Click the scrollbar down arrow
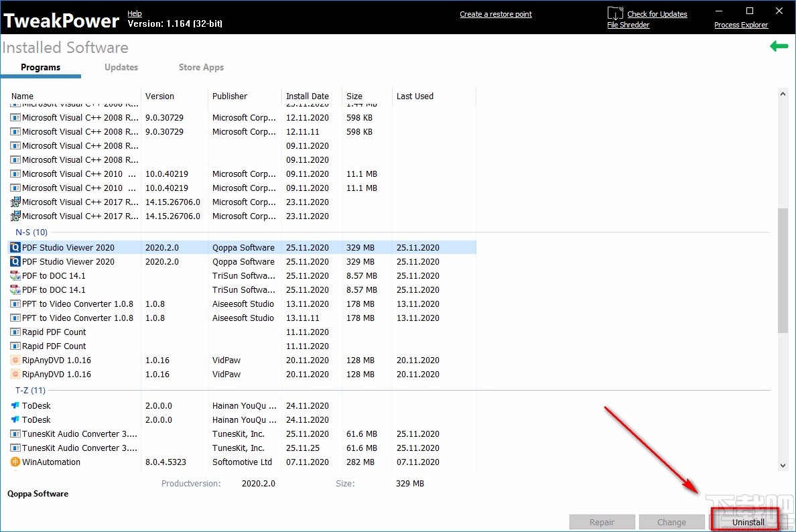The width and height of the screenshot is (796, 532). click(783, 466)
